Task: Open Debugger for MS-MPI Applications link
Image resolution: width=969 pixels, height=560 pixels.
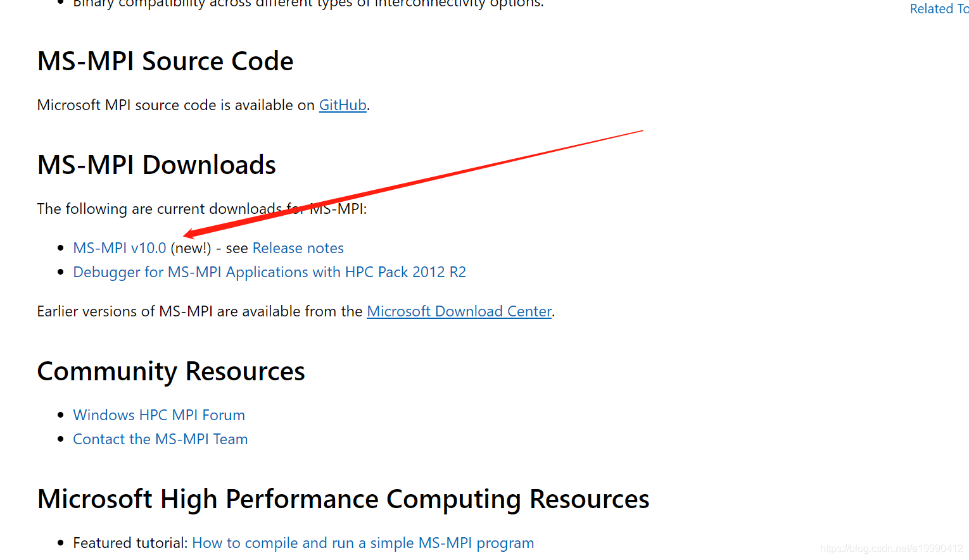Action: [270, 272]
